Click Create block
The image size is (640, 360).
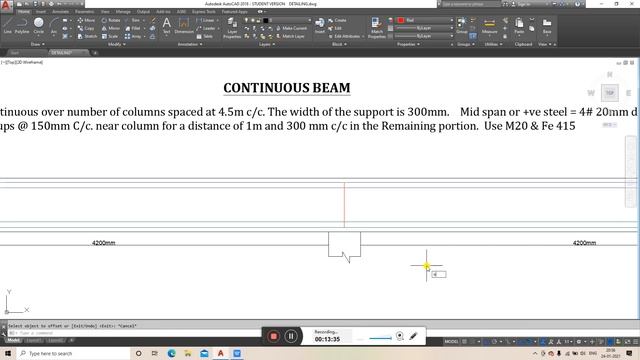[337, 20]
